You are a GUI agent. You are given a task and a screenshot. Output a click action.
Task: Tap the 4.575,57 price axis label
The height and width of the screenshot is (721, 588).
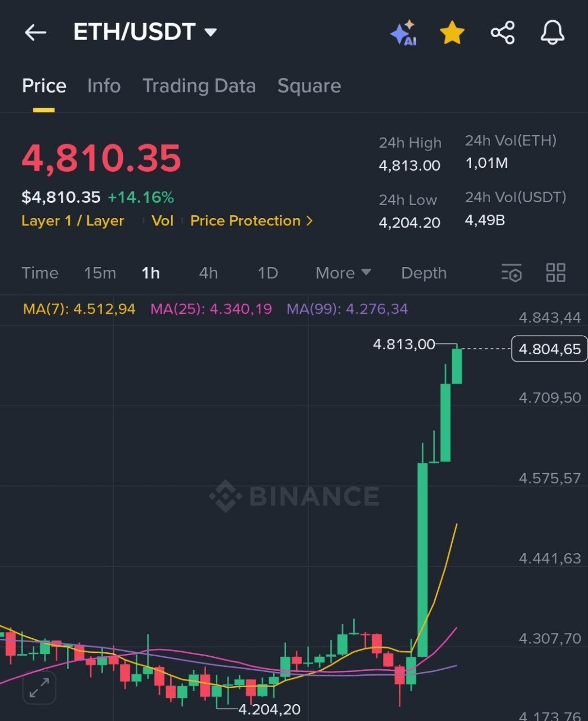pyautogui.click(x=550, y=478)
